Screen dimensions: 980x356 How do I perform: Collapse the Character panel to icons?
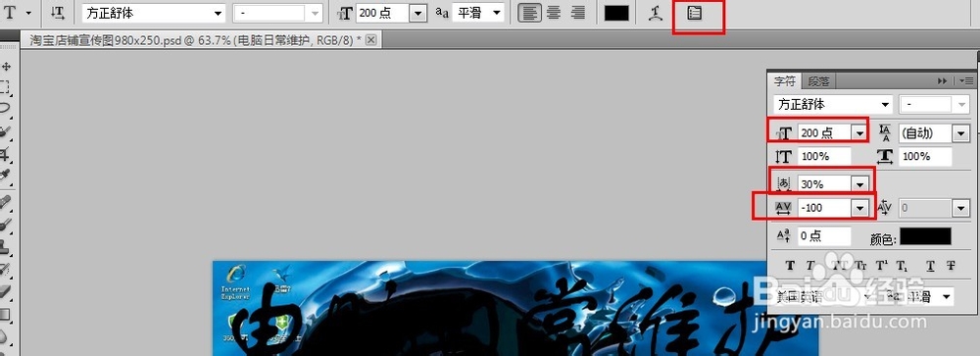click(x=942, y=81)
